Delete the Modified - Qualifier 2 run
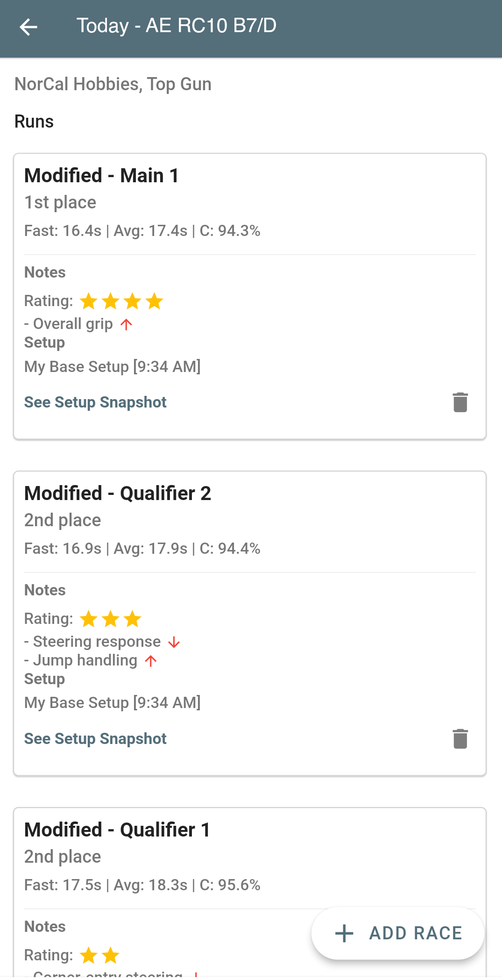This screenshot has width=502, height=980. coord(460,739)
